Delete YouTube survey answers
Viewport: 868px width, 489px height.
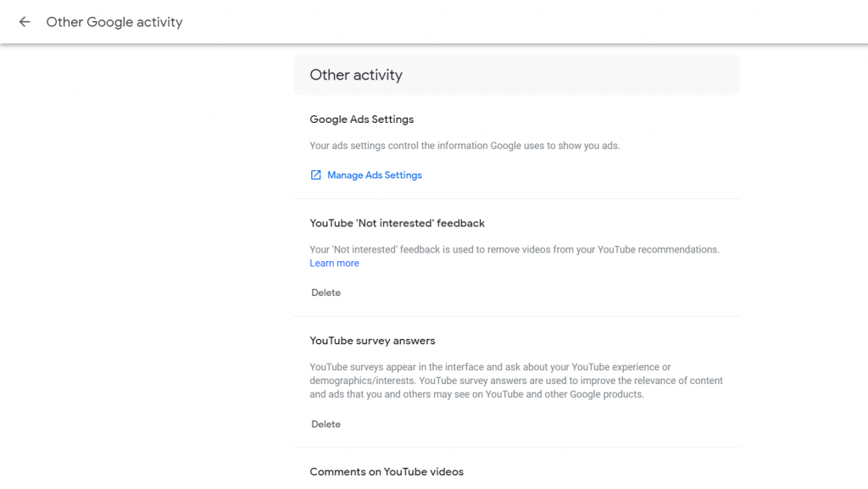(x=325, y=424)
